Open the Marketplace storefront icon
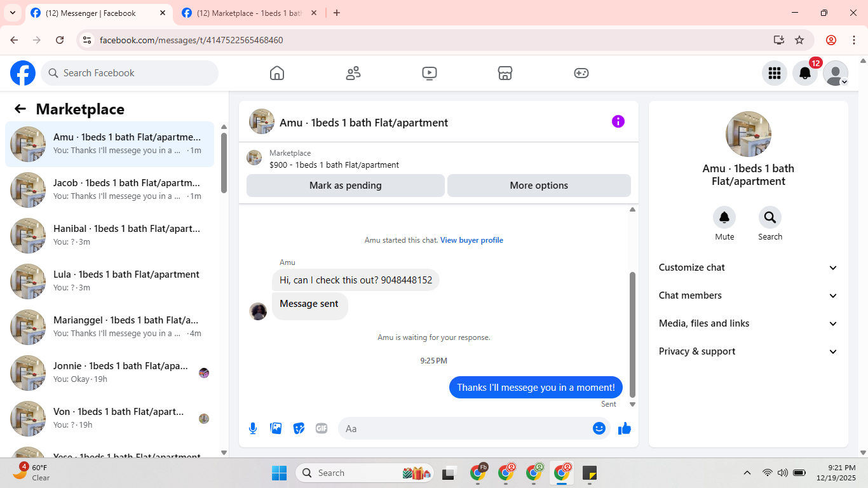Image resolution: width=868 pixels, height=488 pixels. (x=505, y=73)
